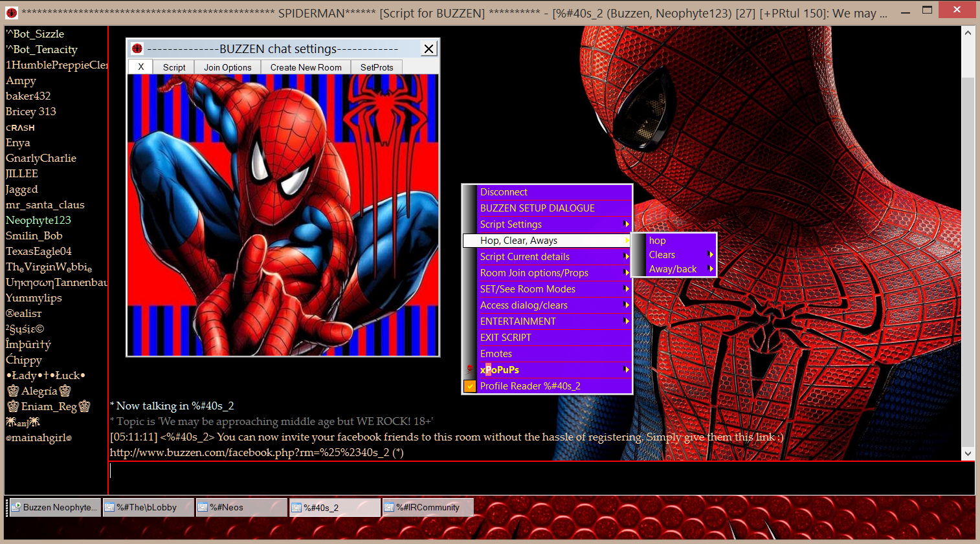Collapse the Hop, Clear, Aways submenu arrow
980x544 pixels.
click(x=626, y=241)
